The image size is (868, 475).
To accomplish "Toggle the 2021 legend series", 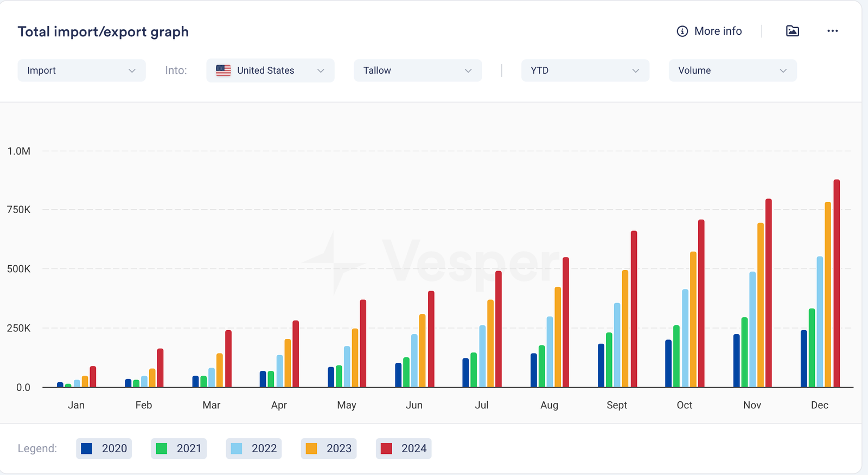I will click(178, 448).
